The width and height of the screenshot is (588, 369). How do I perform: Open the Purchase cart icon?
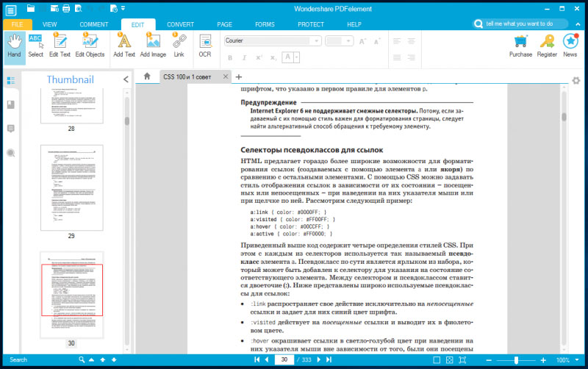[x=520, y=46]
